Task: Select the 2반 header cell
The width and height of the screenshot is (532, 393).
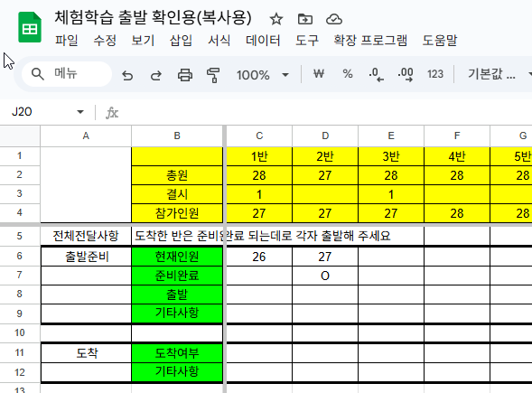Action: tap(325, 156)
